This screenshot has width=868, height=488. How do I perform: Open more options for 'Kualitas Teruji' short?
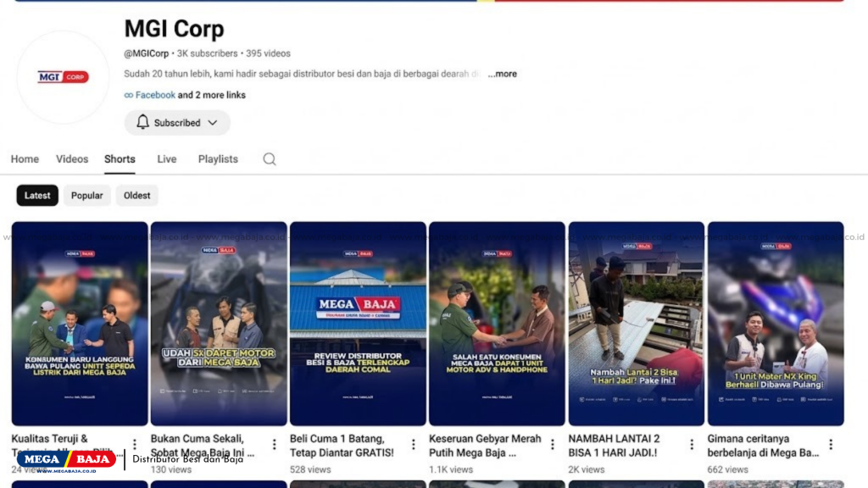tap(135, 444)
